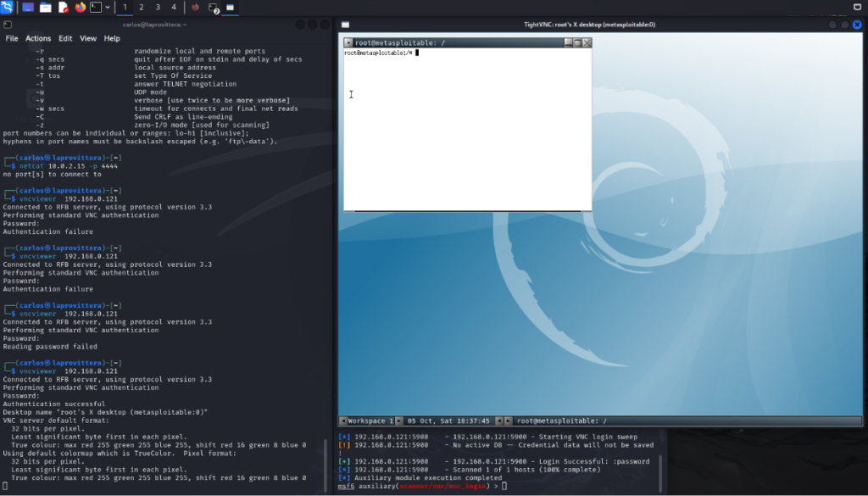The height and width of the screenshot is (496, 868).
Task: Switch to workspace 4 in panel
Action: coord(174,7)
